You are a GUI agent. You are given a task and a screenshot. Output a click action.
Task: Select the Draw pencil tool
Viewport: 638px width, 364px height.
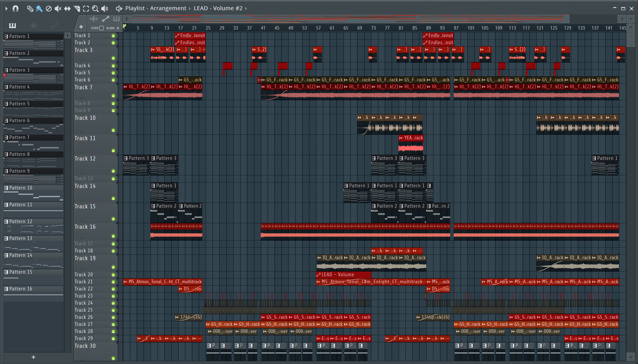pyautogui.click(x=30, y=8)
